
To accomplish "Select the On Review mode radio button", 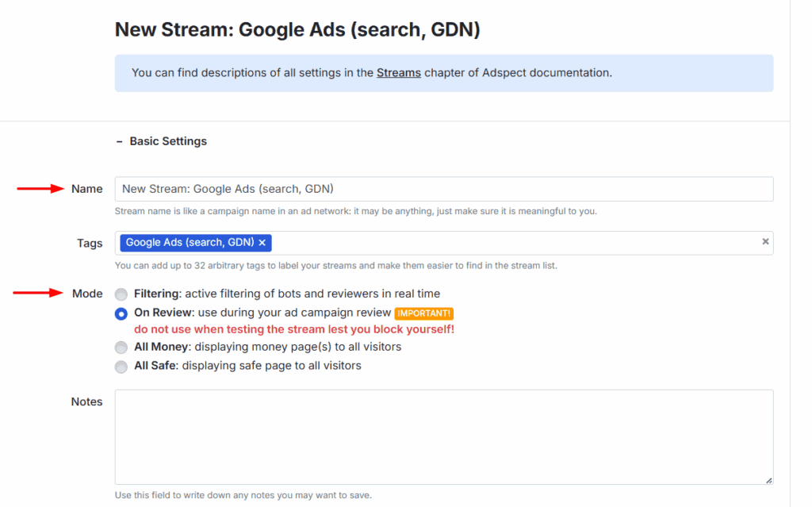I will coord(121,313).
